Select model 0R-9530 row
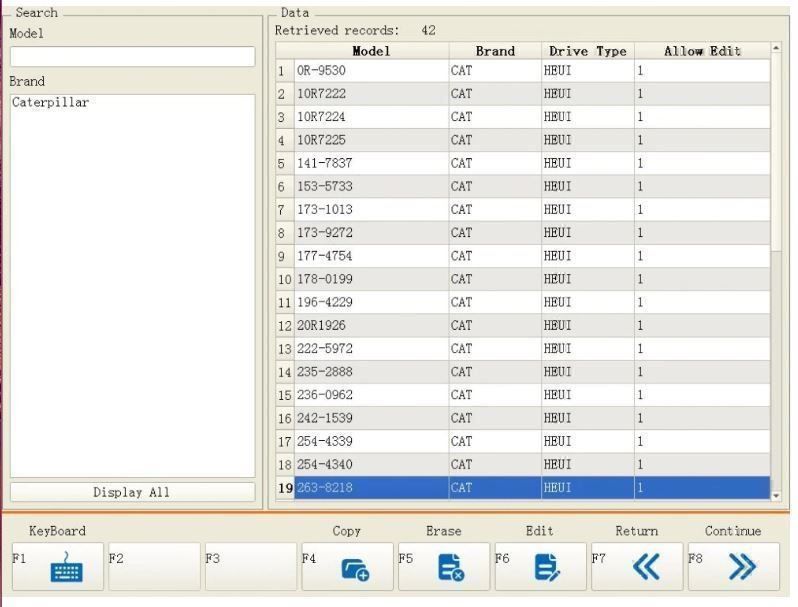The image size is (798, 607). pos(523,71)
